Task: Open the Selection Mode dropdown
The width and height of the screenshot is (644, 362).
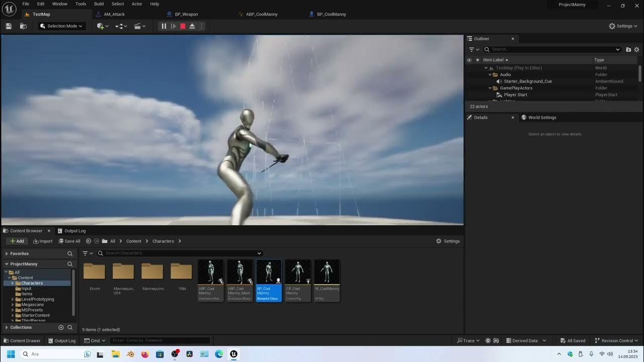Action: 62,26
